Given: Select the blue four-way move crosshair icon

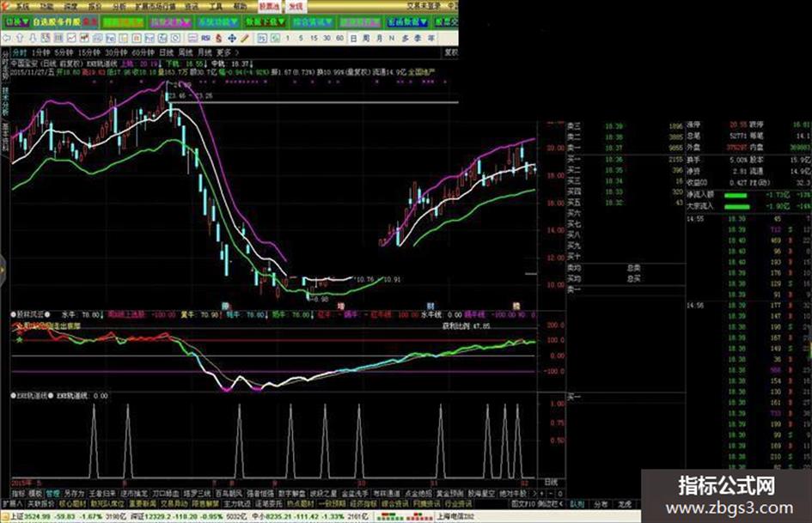Looking at the screenshot, I should [232, 39].
